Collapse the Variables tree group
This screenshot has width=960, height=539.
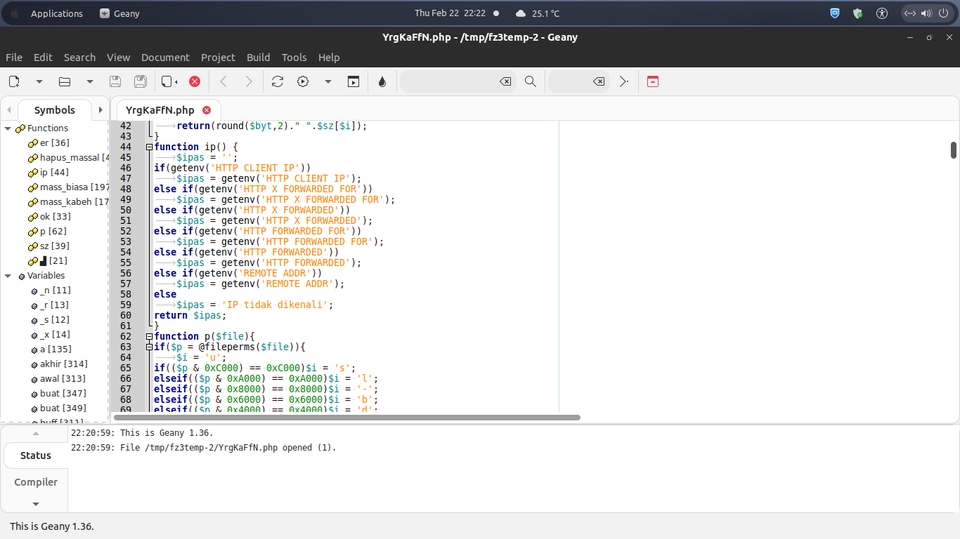[x=8, y=276]
